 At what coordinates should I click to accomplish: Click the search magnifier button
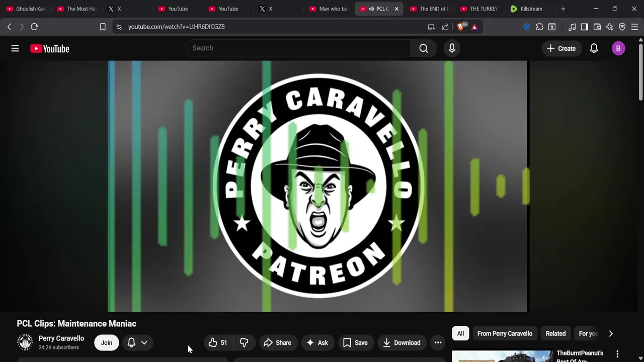tap(424, 48)
